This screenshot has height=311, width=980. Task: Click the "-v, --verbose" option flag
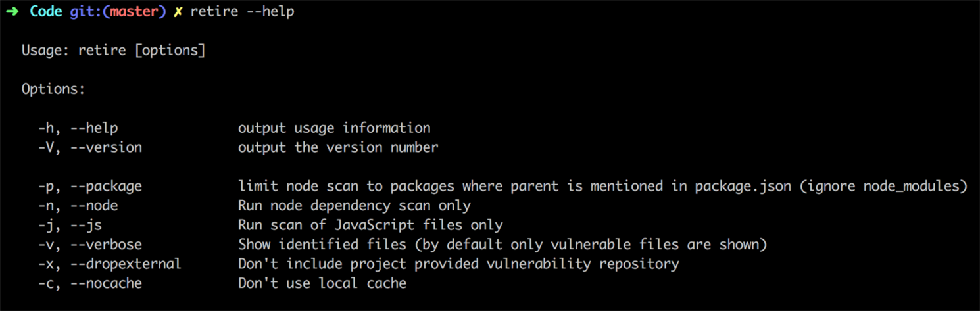89,245
